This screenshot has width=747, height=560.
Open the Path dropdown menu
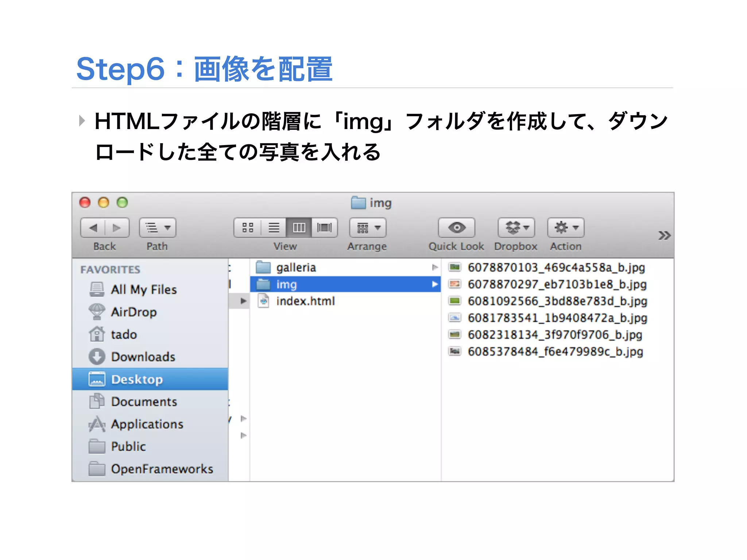click(158, 228)
